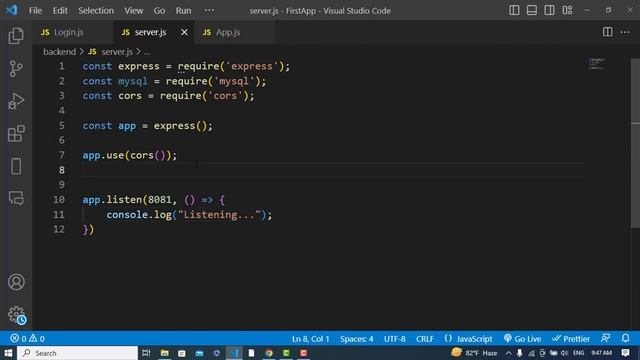
Task: Open File Explorer from the taskbar
Action: pos(164,353)
